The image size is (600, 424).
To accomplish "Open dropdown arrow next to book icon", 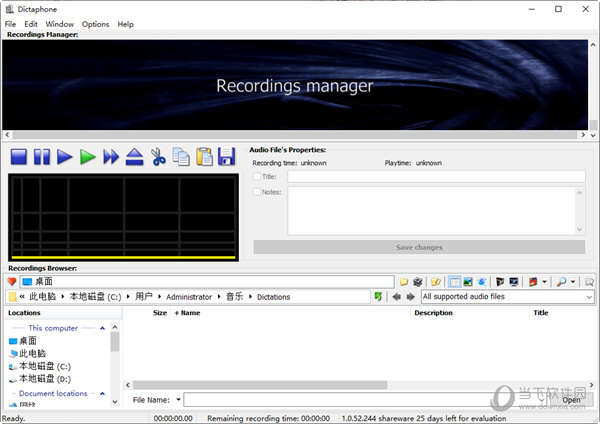I will [544, 282].
